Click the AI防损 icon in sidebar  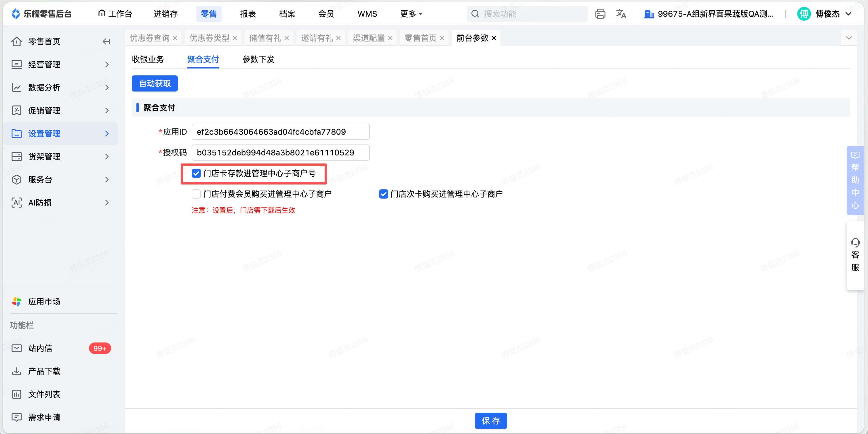(x=16, y=203)
